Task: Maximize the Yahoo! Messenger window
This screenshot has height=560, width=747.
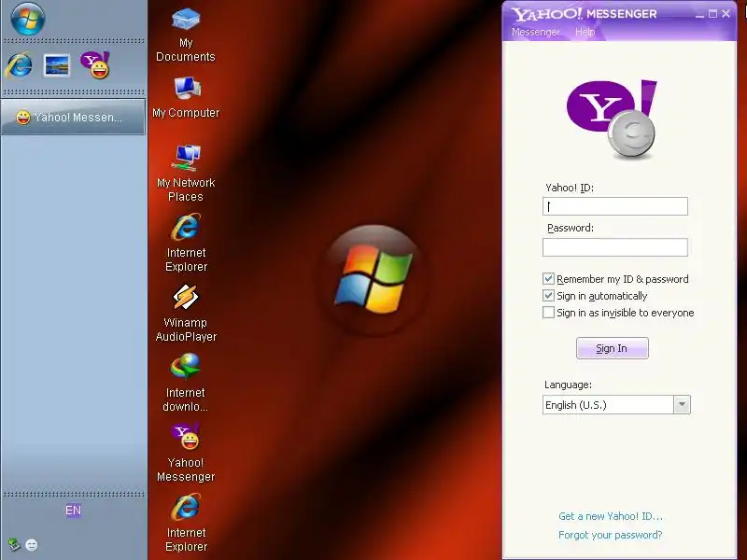Action: (712, 14)
